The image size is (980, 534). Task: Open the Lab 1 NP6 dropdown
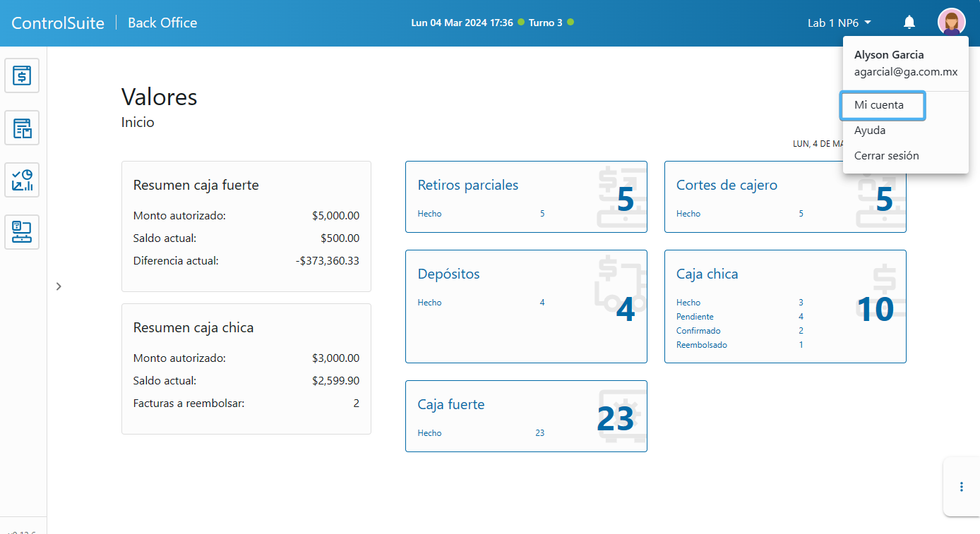click(x=839, y=23)
